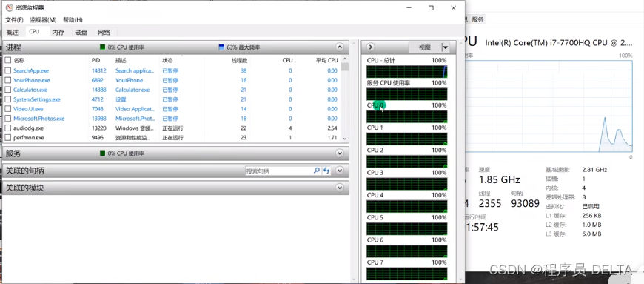
Task: Sort by 线程数 column header
Action: [x=239, y=60]
